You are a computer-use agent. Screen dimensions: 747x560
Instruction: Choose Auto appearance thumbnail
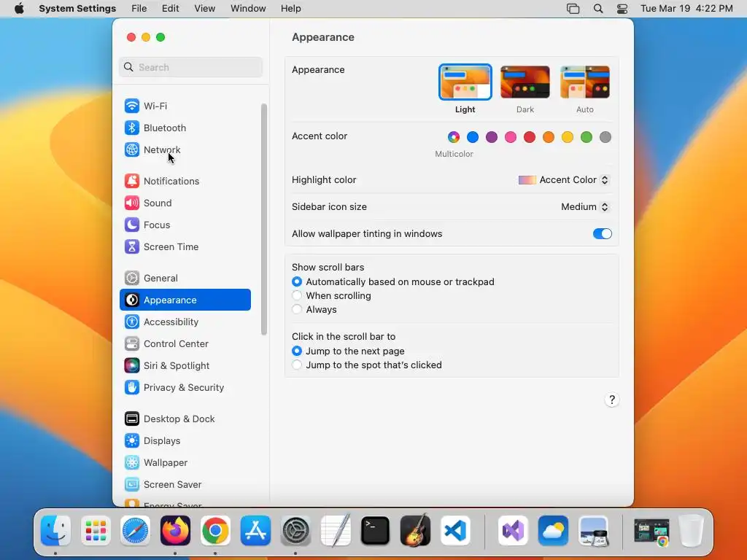[x=585, y=82]
